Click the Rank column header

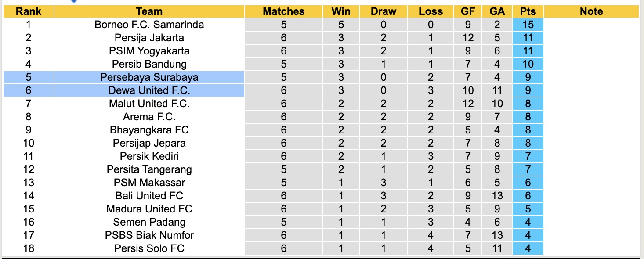[29, 11]
